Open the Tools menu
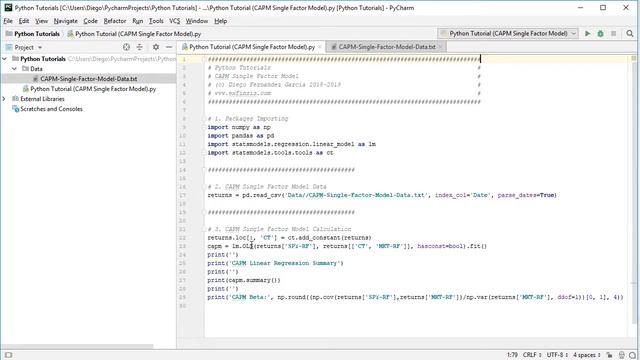Viewport: 640px width, 360px height. coord(156,21)
